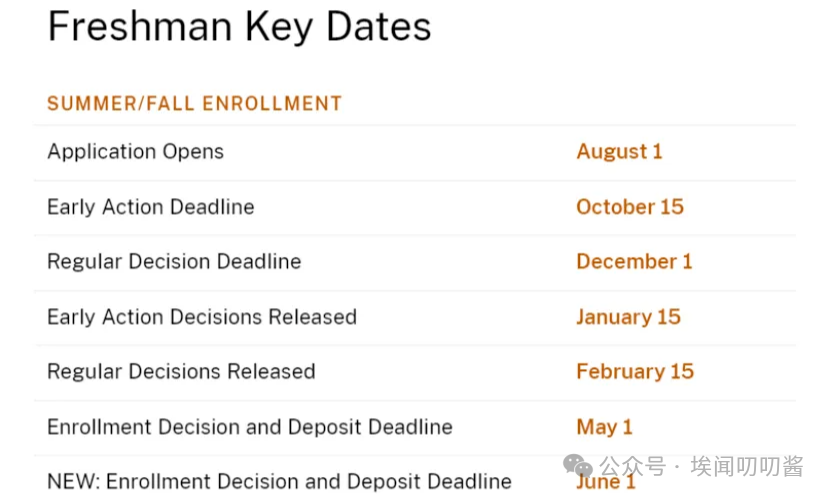
Task: Click 'Regular Decisions Released' row label
Action: [x=180, y=372]
